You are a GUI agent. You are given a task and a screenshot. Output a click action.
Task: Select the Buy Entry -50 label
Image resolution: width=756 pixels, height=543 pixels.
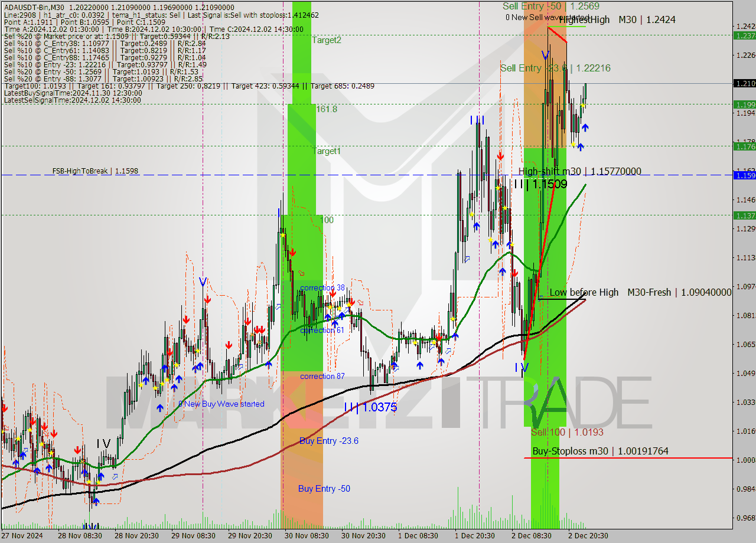point(324,489)
